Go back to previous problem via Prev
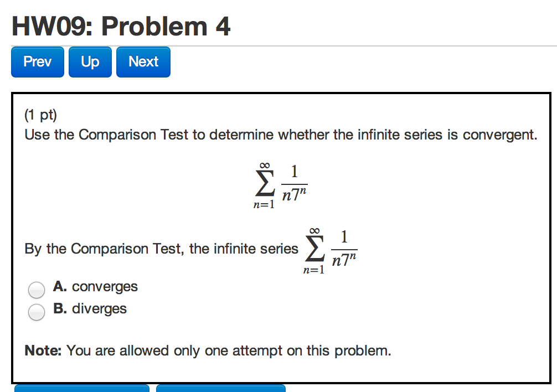The height and width of the screenshot is (392, 557). pyautogui.click(x=37, y=61)
